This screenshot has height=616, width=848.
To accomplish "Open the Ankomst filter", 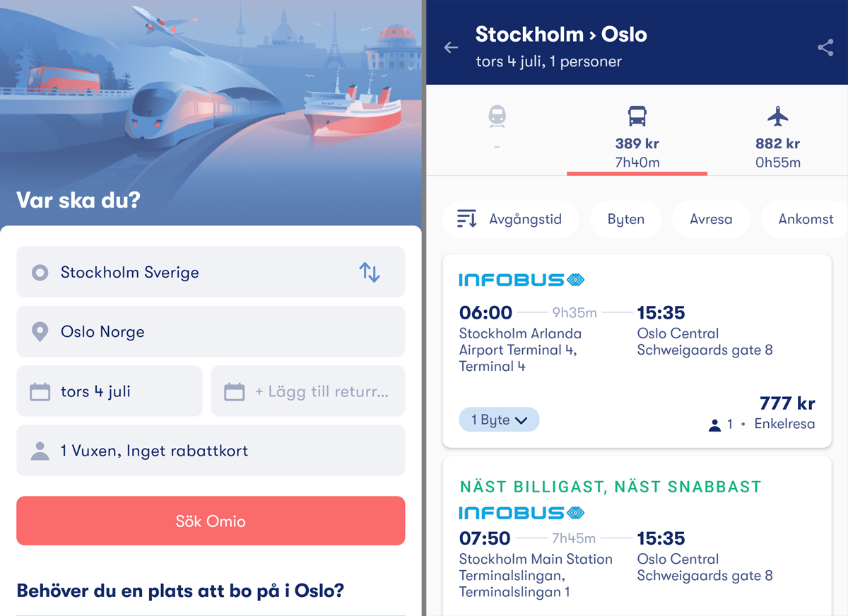I will tap(805, 219).
